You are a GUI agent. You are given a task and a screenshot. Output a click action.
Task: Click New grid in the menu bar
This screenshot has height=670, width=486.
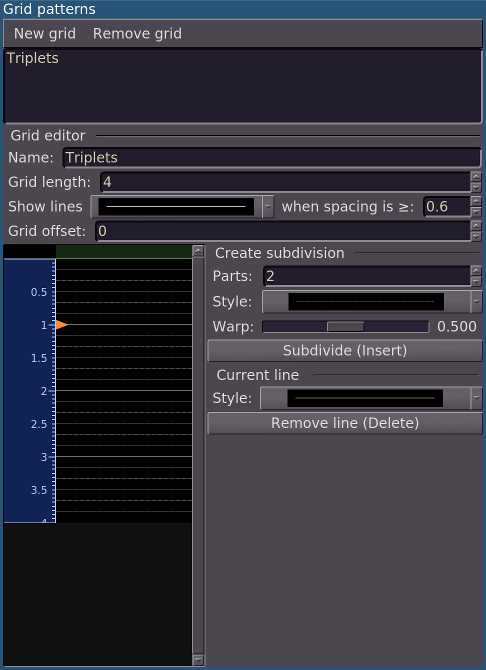(45, 33)
